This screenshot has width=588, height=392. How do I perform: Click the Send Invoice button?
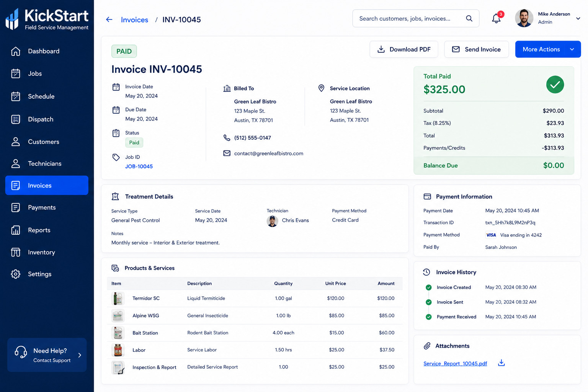pyautogui.click(x=476, y=49)
